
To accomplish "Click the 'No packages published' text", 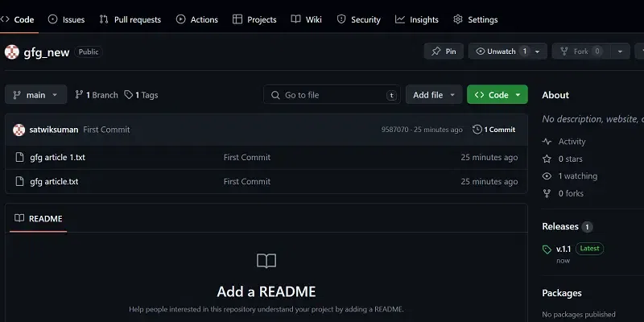I will tap(579, 315).
